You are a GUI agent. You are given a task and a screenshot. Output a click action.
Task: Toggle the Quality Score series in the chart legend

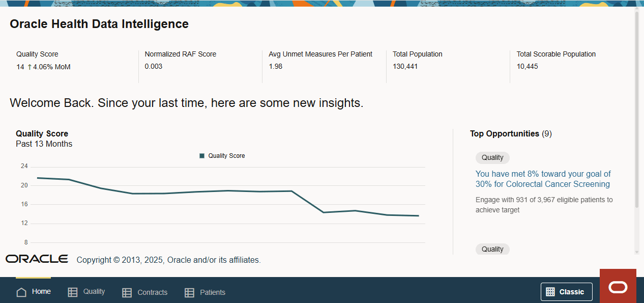pos(221,155)
